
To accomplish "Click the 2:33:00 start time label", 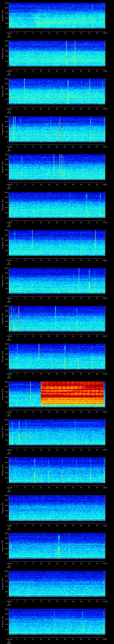I will tap(9, 109).
